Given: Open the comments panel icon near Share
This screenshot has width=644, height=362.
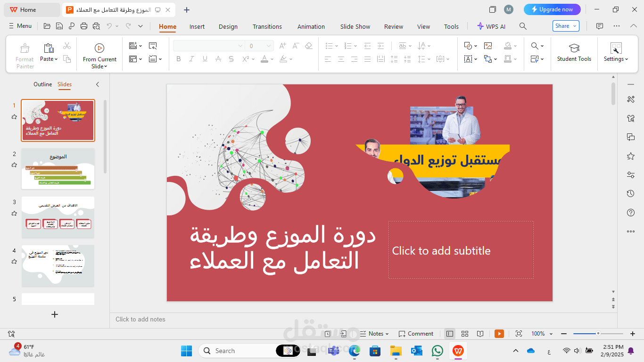Looking at the screenshot, I should tap(600, 26).
